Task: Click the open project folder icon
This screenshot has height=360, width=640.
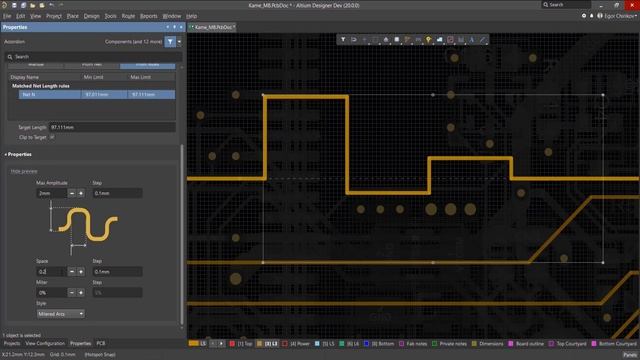Action: tap(42, 5)
